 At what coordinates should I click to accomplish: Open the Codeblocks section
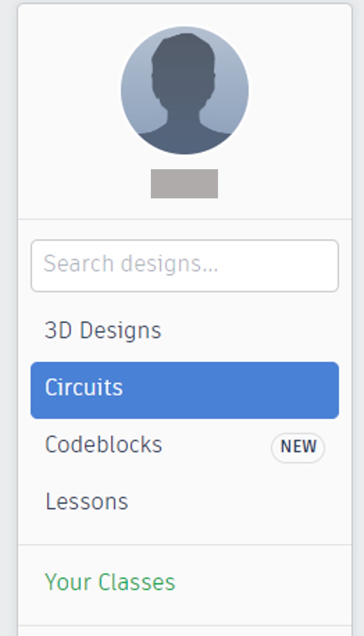click(x=185, y=445)
